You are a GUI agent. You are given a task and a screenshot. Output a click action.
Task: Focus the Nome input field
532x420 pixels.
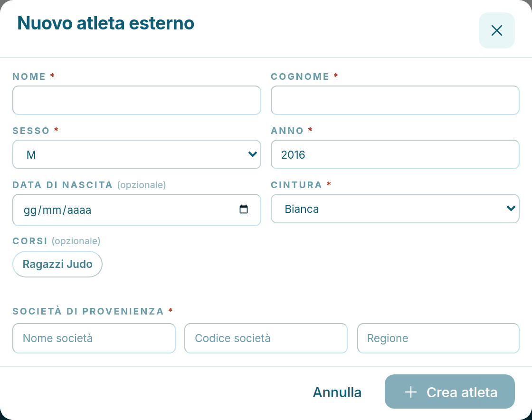click(x=137, y=100)
